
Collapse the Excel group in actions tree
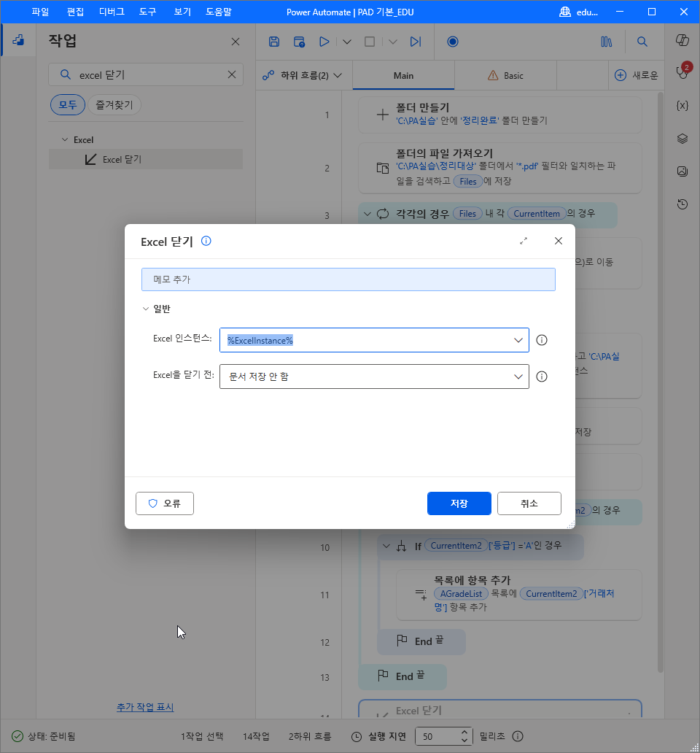point(65,140)
